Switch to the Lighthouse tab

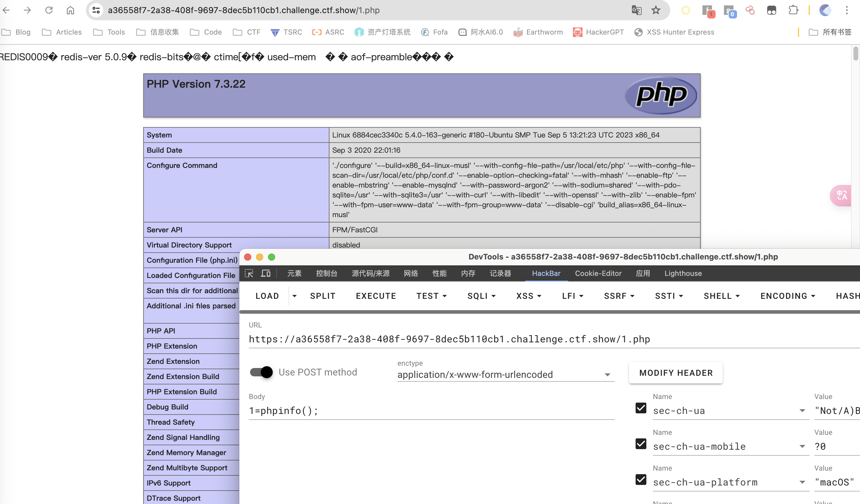click(683, 273)
